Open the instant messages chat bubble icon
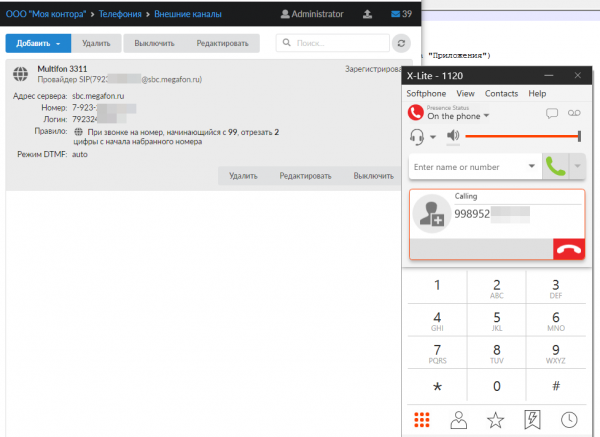 pyautogui.click(x=551, y=114)
